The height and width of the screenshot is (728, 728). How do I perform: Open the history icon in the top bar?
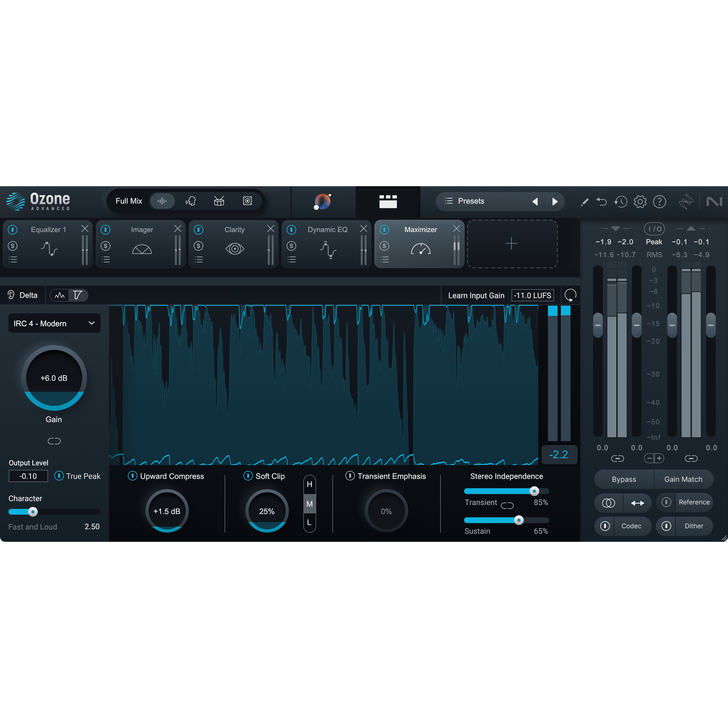621,202
